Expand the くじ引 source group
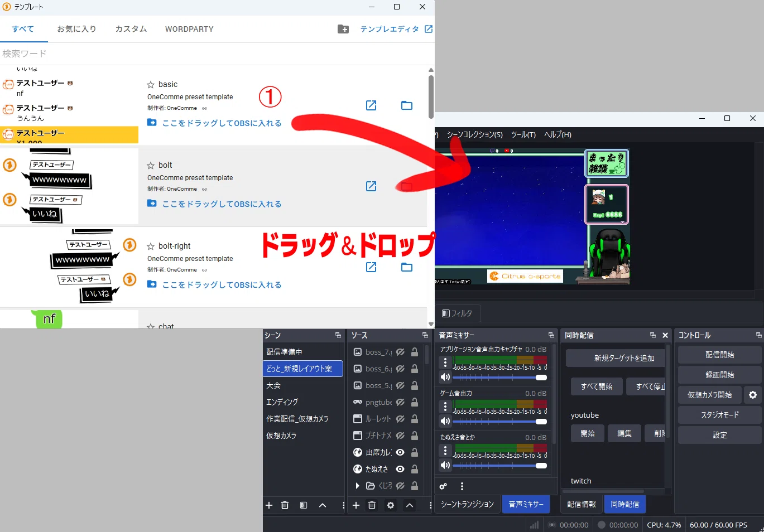The width and height of the screenshot is (764, 532). [x=357, y=486]
